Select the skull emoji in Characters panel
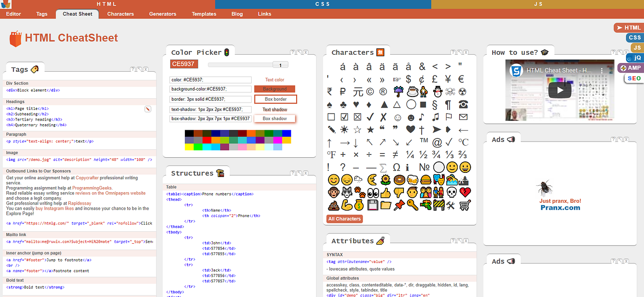The width and height of the screenshot is (644, 297). 451,192
